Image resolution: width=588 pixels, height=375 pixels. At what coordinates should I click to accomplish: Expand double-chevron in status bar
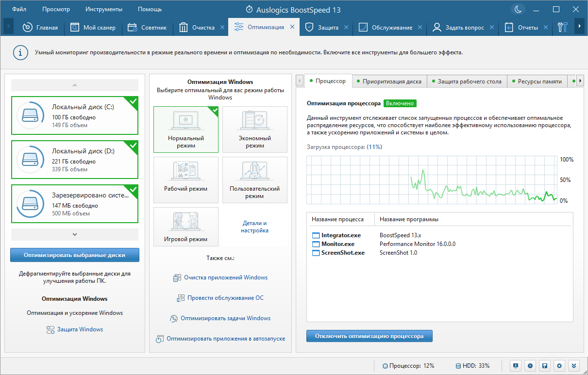pyautogui.click(x=574, y=366)
